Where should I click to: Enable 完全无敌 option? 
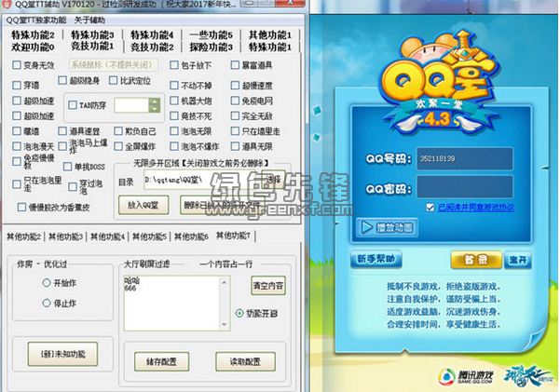[x=235, y=115]
